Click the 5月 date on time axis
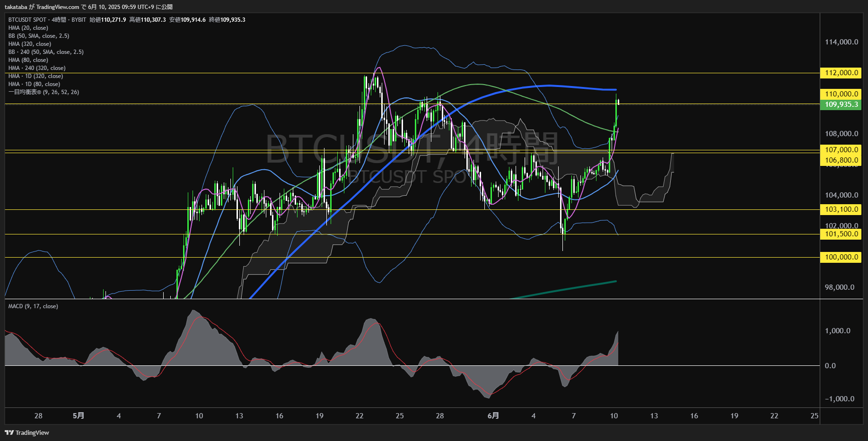The width and height of the screenshot is (868, 441). pyautogui.click(x=79, y=416)
